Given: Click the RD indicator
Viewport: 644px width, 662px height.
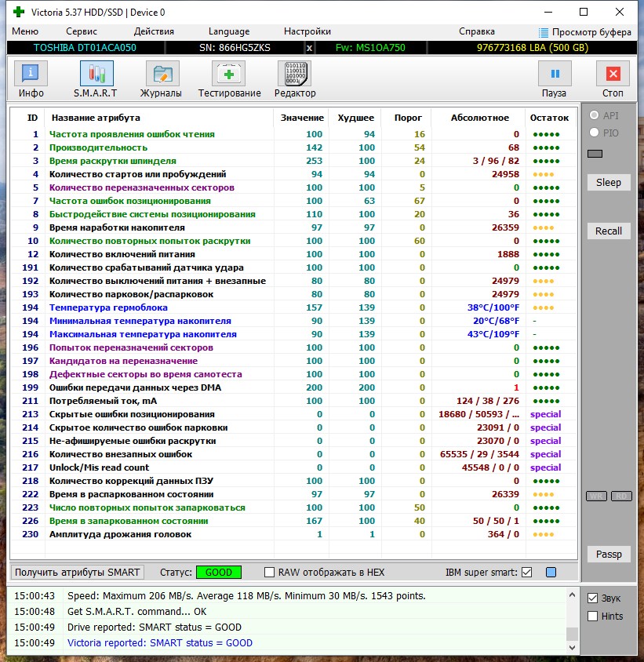Looking at the screenshot, I should (x=621, y=496).
